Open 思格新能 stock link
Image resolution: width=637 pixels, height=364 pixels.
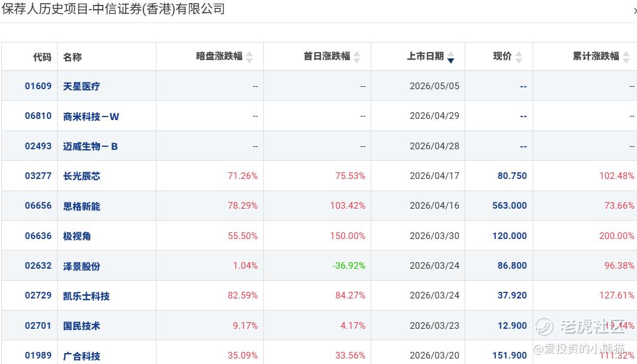(82, 206)
